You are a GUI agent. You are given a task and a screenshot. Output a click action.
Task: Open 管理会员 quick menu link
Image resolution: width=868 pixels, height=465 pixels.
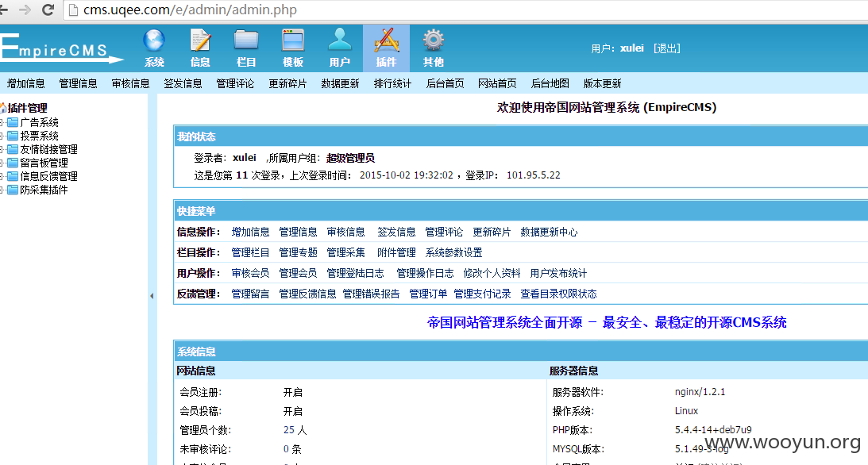coord(298,273)
